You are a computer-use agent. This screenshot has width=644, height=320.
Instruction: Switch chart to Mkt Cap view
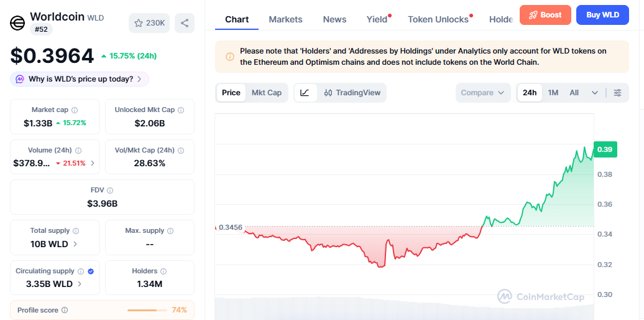pos(267,93)
